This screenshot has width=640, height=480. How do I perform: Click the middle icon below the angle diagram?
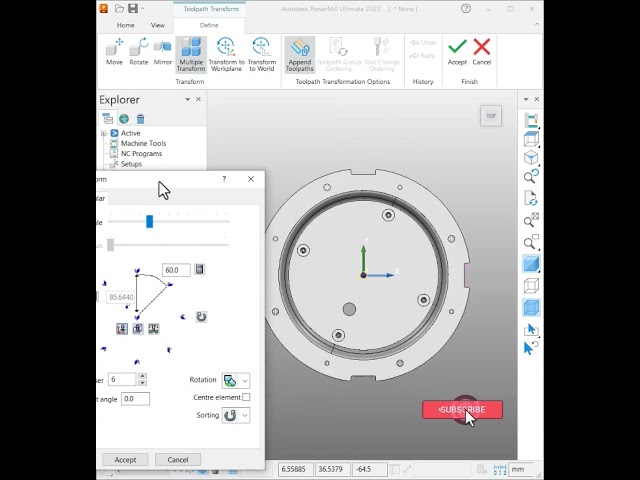pos(138,329)
